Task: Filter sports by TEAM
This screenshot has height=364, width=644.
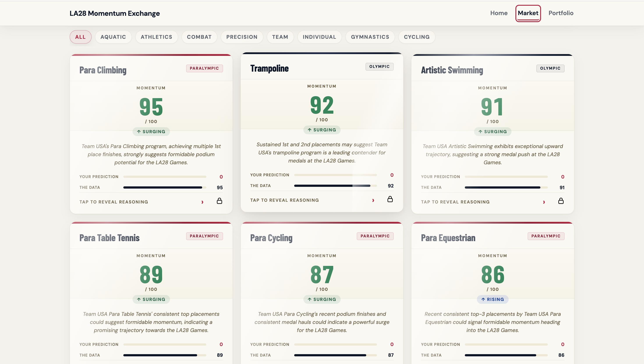Action: pos(280,37)
